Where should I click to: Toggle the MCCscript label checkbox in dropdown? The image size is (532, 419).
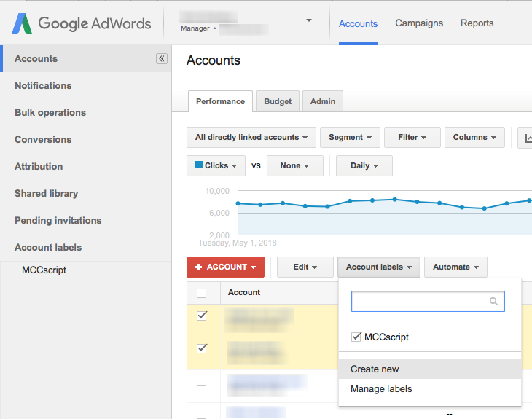[356, 337]
